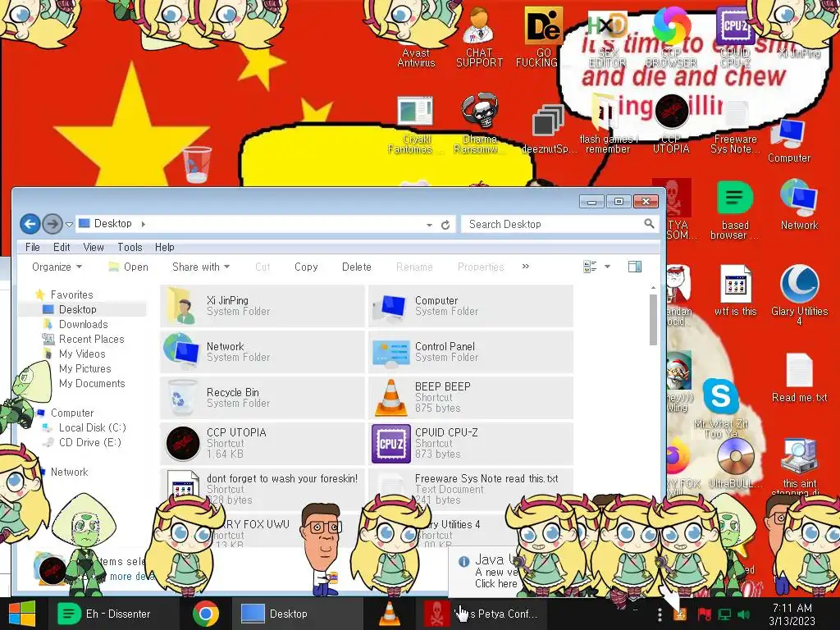Viewport: 840px width, 630px height.
Task: Show hidden tray icons
Action: pyautogui.click(x=660, y=614)
